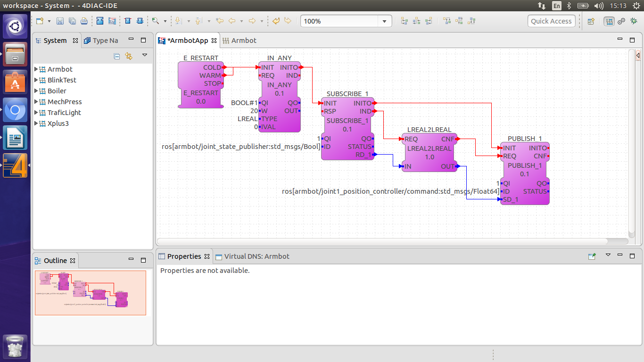
Task: Expand the Armbot tree node
Action: tap(36, 69)
